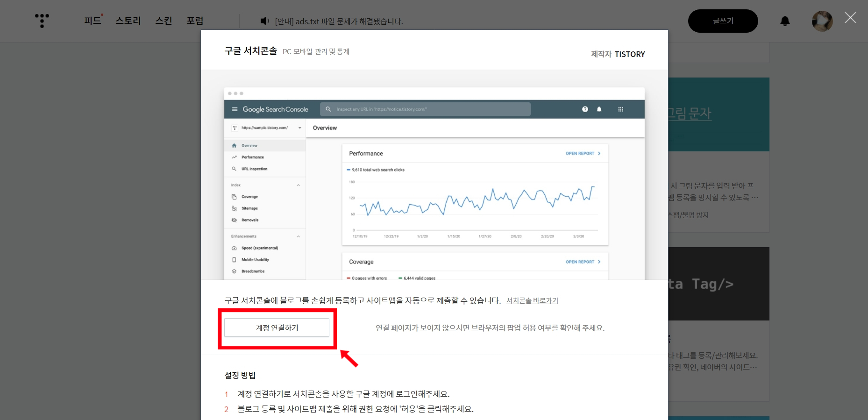The image size is (868, 420).
Task: Click 'PC 모바일 관리 및 통계' subtitle
Action: [316, 51]
